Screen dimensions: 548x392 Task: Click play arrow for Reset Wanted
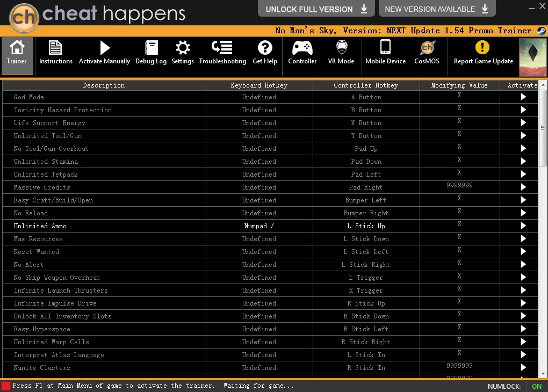pos(523,251)
